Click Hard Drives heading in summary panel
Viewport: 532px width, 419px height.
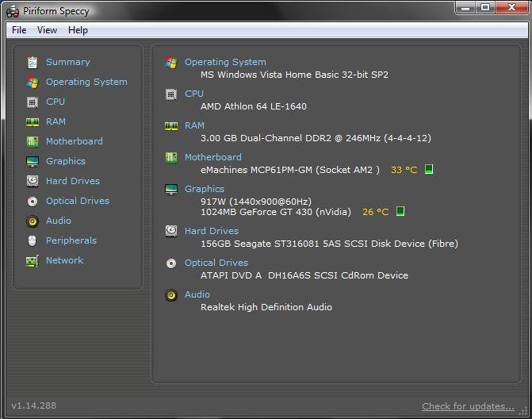click(x=212, y=231)
